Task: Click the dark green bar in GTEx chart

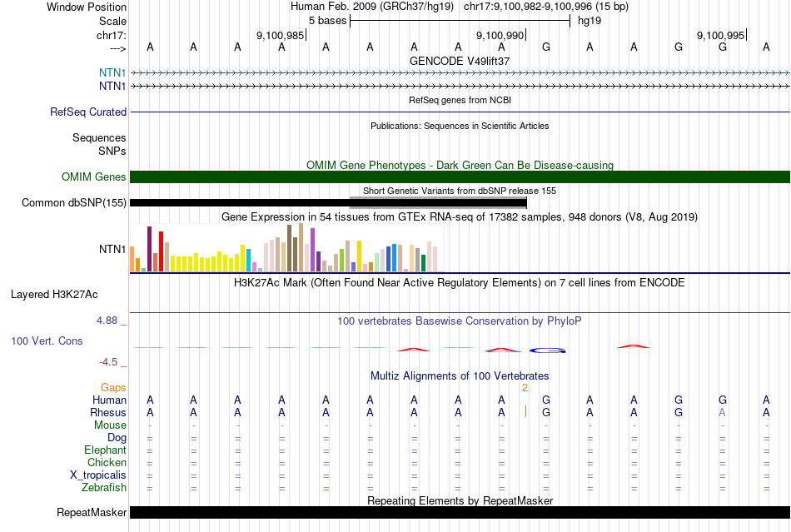Action: (x=423, y=263)
